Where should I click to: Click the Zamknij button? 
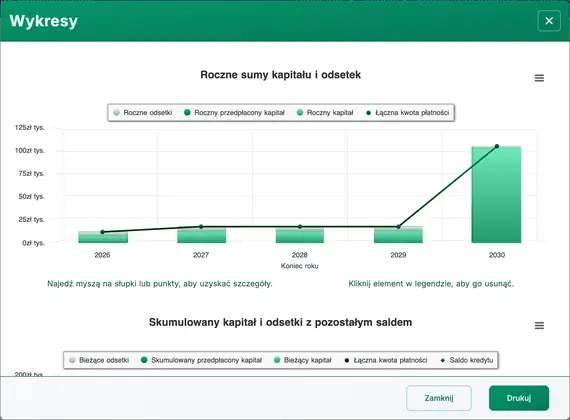(439, 398)
